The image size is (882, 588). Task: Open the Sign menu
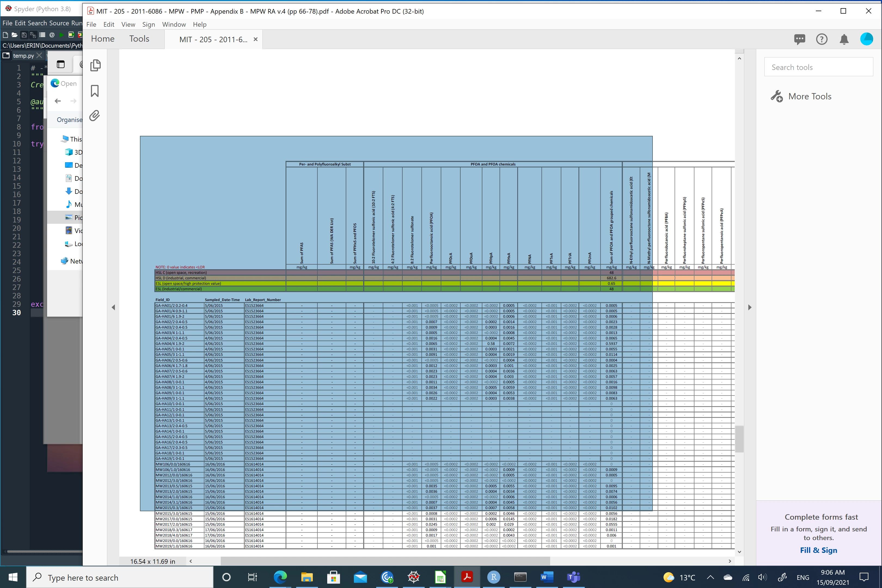coord(149,24)
